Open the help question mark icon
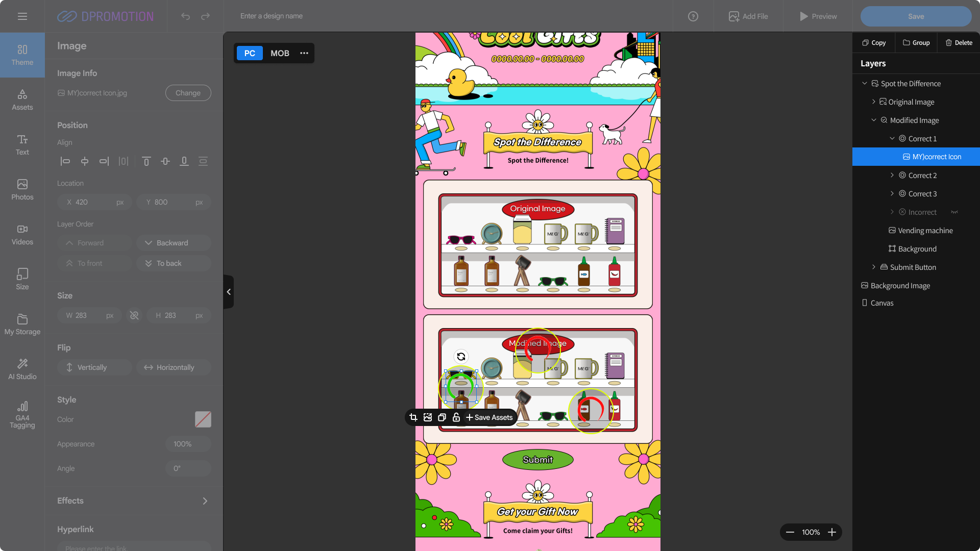 [693, 16]
